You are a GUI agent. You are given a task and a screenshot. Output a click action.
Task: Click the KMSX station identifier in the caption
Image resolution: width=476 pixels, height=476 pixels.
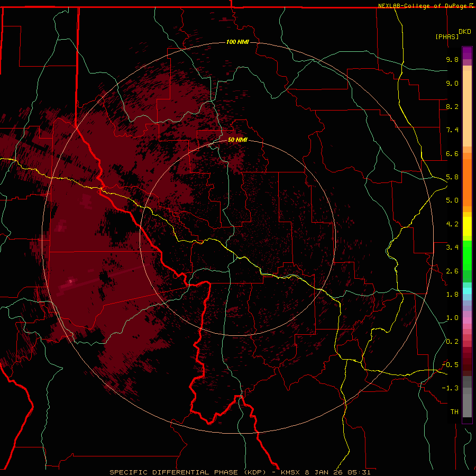pos(291,472)
